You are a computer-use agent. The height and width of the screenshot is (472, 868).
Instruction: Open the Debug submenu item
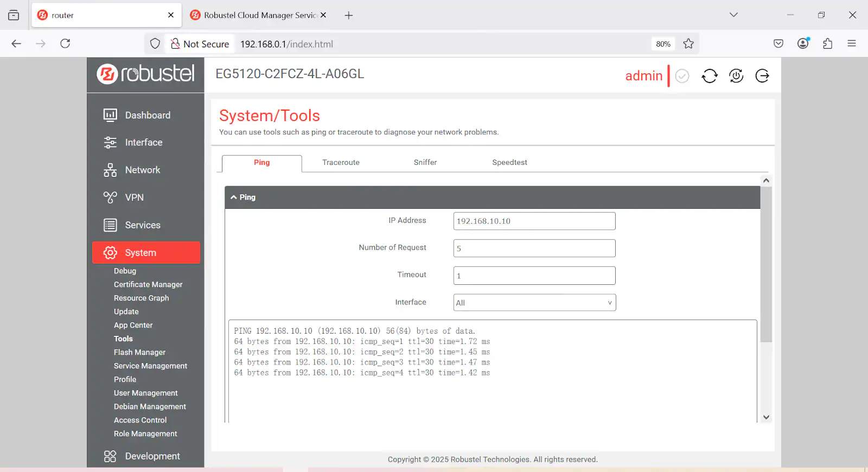coord(125,271)
